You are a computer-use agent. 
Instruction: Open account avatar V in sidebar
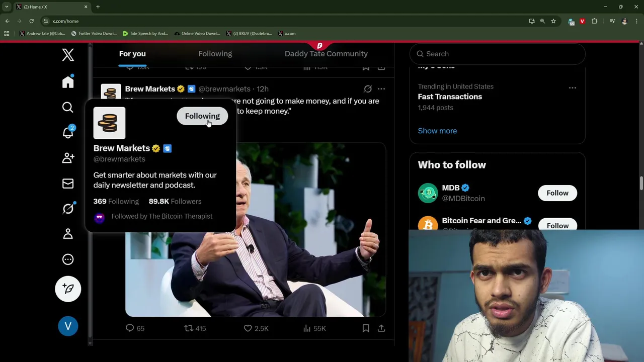tap(68, 326)
